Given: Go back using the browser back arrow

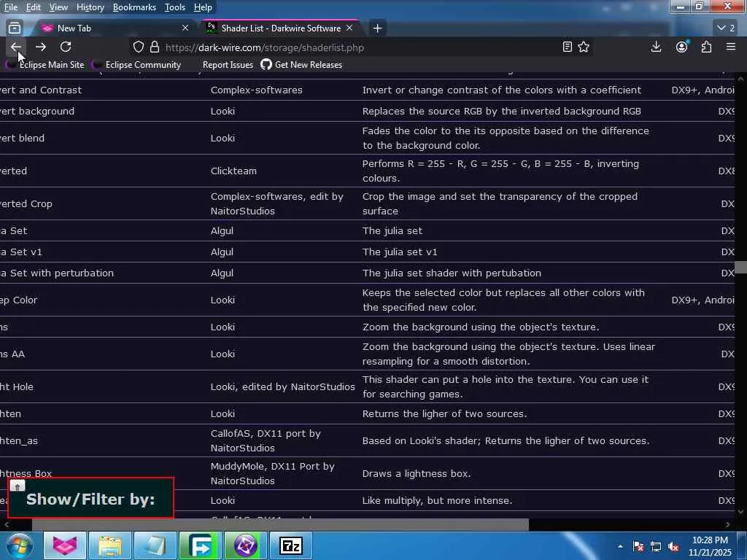Looking at the screenshot, I should (x=16, y=47).
